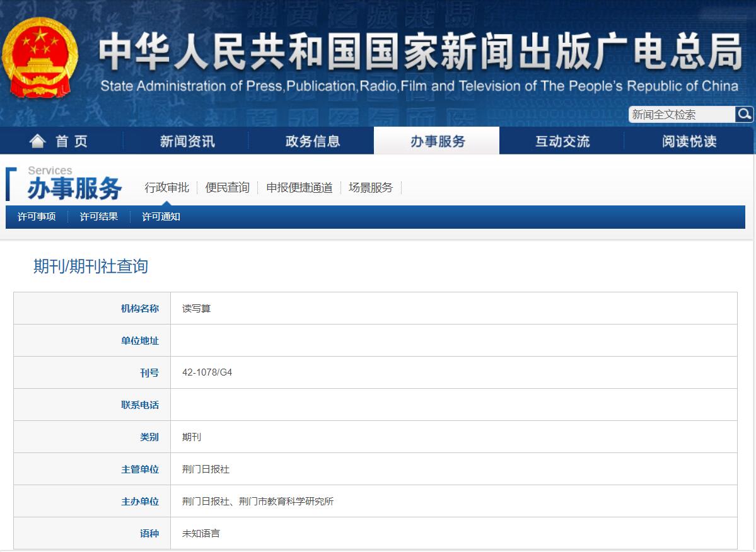Open the 互动交流 section

pyautogui.click(x=562, y=140)
